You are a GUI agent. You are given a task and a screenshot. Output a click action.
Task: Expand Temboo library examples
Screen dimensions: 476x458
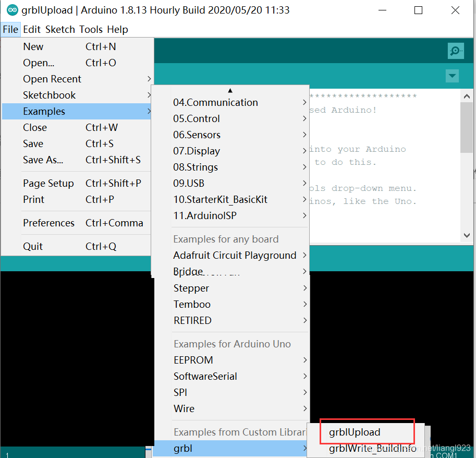click(x=232, y=304)
